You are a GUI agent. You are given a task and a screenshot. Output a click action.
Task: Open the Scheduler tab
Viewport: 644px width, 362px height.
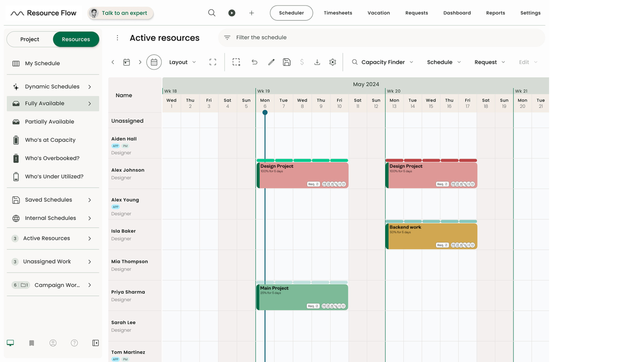pos(292,13)
